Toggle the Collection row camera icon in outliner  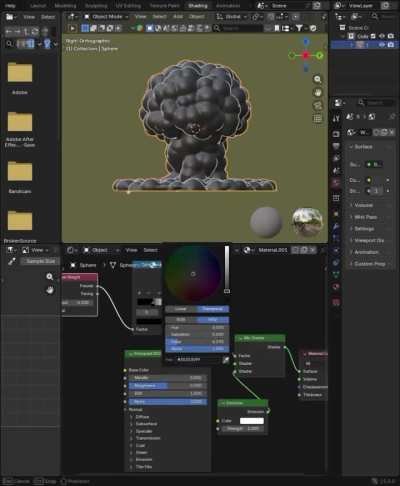click(391, 36)
